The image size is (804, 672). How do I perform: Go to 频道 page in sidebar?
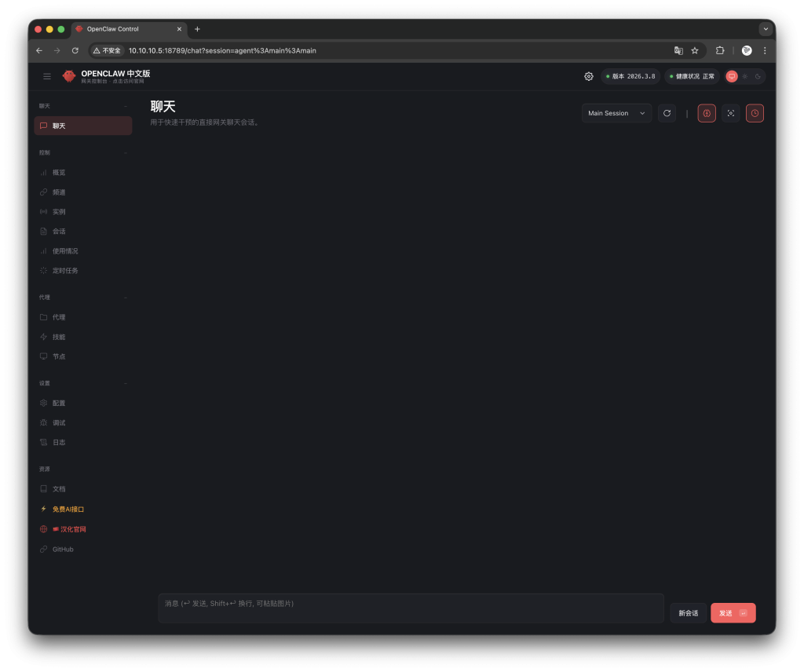point(59,192)
